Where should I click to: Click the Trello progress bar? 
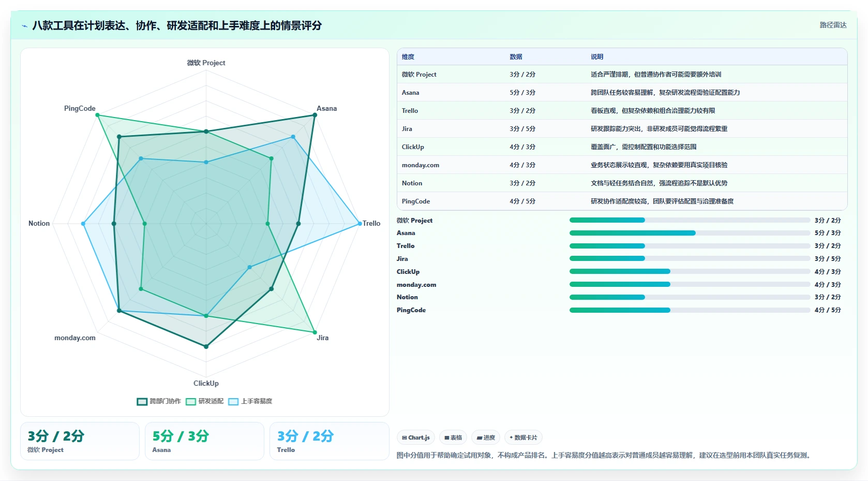point(690,246)
